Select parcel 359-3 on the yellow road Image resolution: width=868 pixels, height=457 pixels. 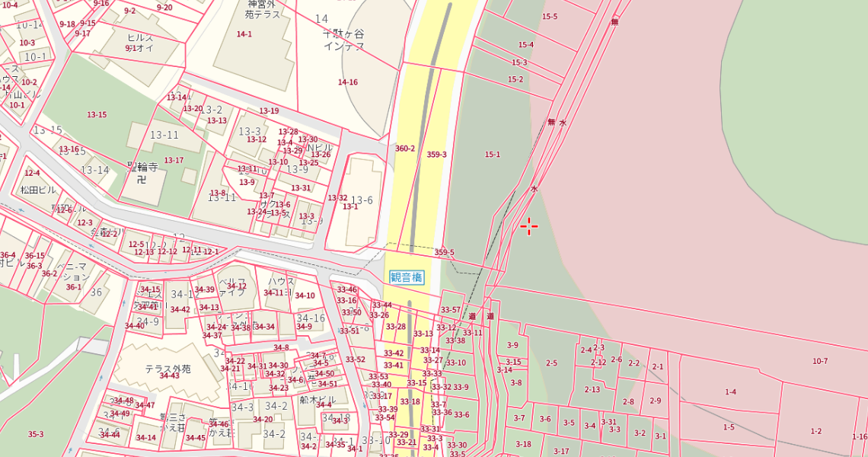pos(436,155)
